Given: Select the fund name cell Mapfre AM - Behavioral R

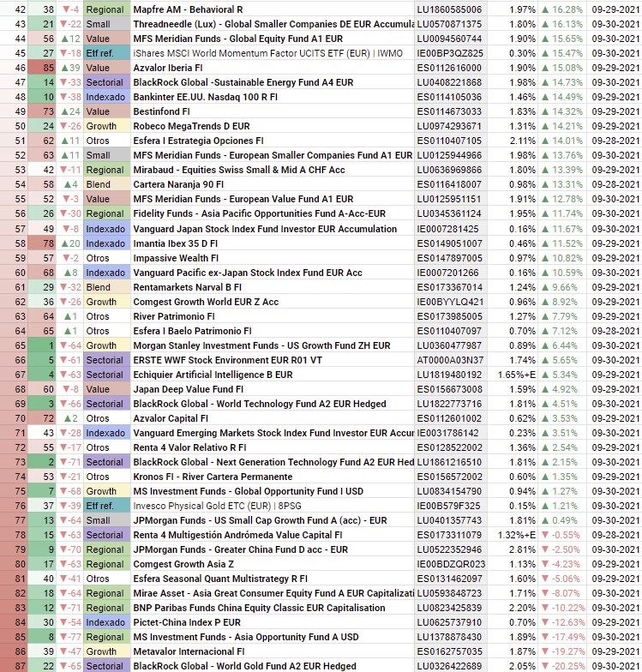Looking at the screenshot, I should click(x=273, y=9).
